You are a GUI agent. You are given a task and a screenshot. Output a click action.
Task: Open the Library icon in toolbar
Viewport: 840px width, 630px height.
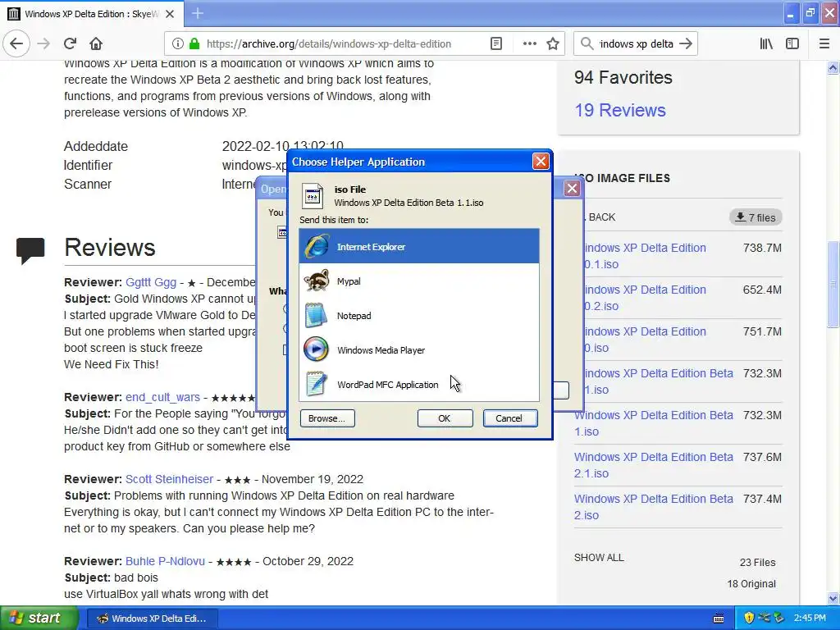(766, 44)
